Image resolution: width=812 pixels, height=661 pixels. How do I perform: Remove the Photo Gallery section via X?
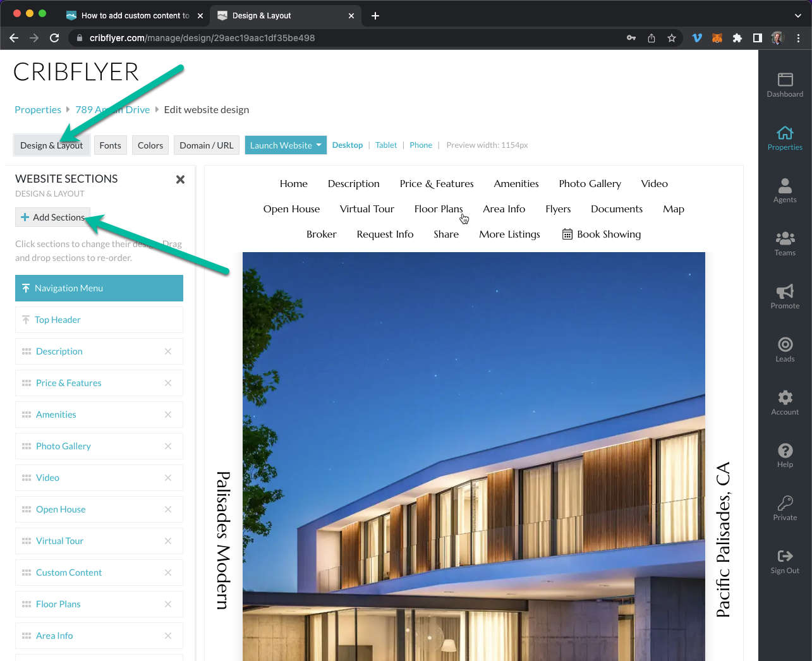click(x=168, y=446)
